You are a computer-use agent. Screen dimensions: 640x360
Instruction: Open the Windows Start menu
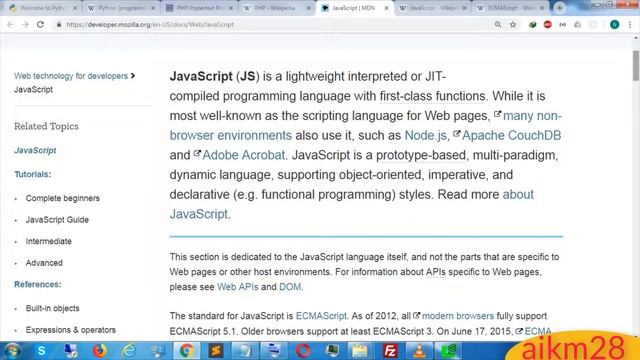pos(11,351)
